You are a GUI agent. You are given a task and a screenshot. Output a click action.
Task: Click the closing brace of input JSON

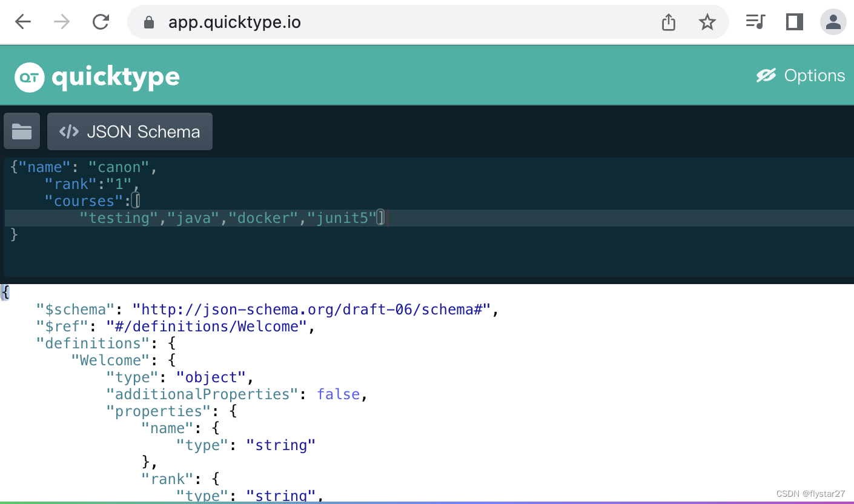[15, 235]
